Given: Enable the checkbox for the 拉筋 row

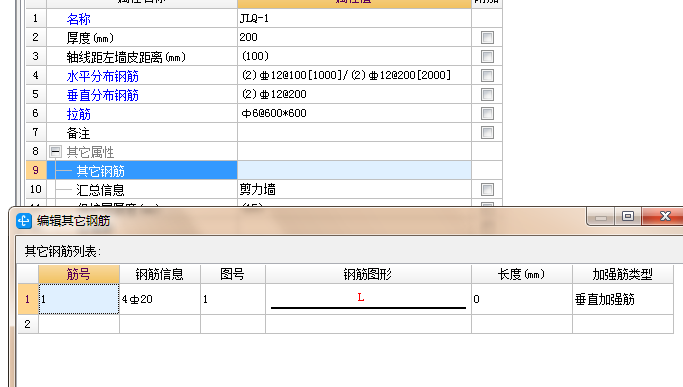Looking at the screenshot, I should pos(487,113).
